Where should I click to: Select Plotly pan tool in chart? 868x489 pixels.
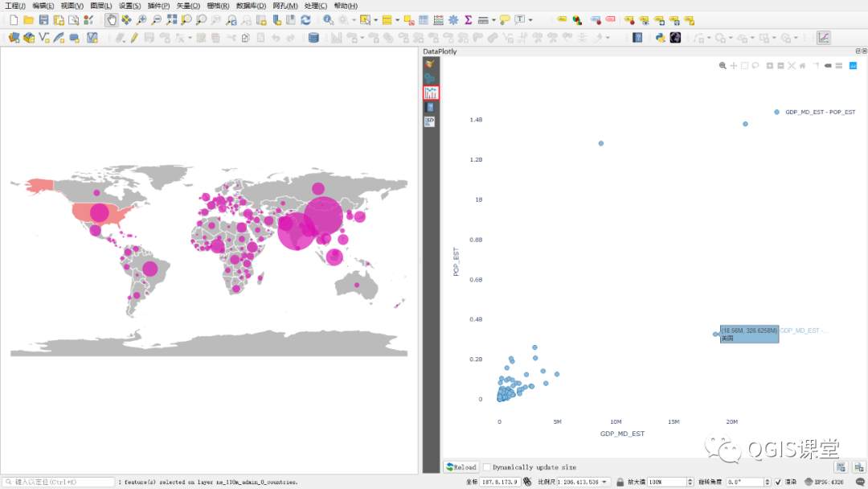click(x=734, y=66)
